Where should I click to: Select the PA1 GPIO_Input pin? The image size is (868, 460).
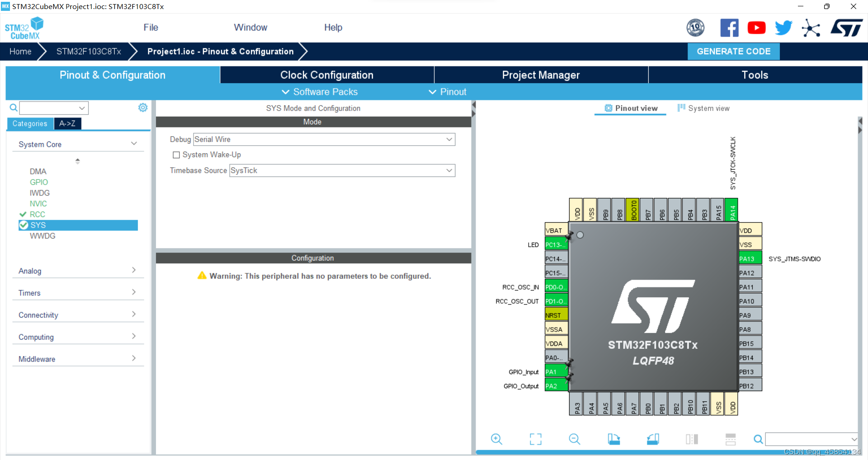tap(556, 372)
